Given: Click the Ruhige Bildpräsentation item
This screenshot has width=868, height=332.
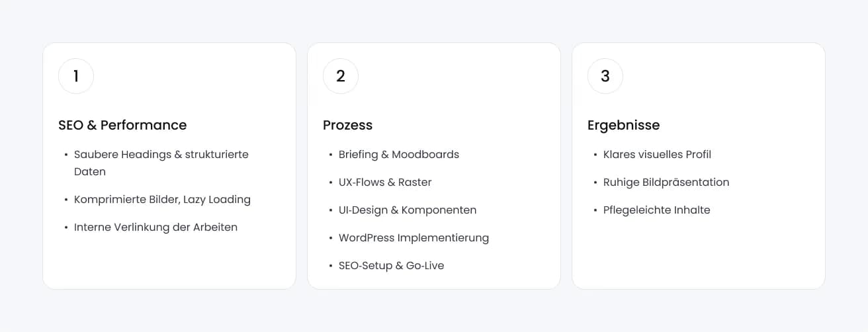Looking at the screenshot, I should tap(666, 182).
